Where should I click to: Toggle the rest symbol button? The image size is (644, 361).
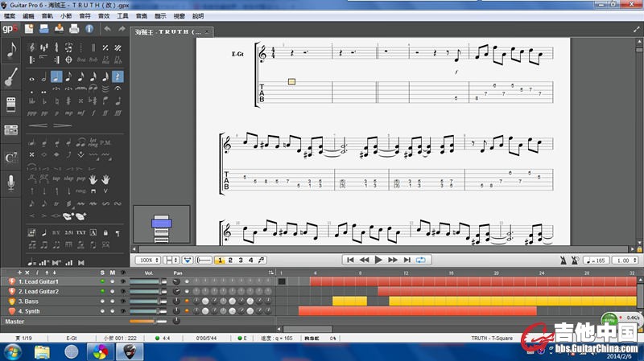click(118, 76)
